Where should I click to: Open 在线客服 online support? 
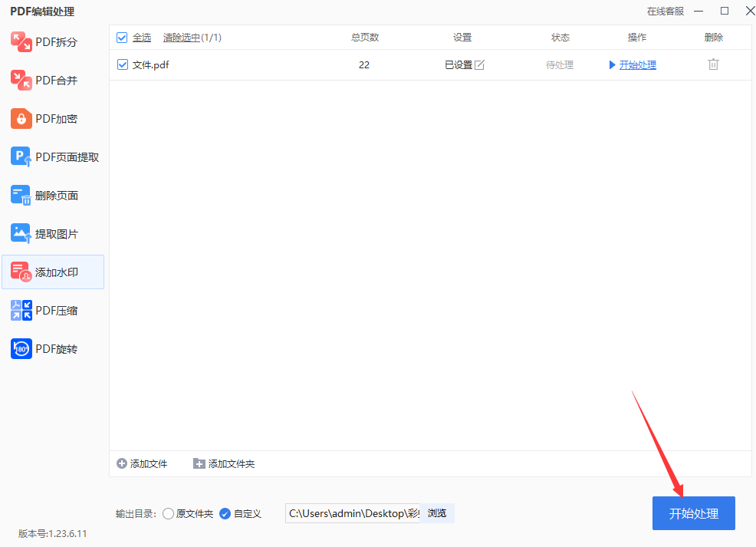(x=666, y=11)
